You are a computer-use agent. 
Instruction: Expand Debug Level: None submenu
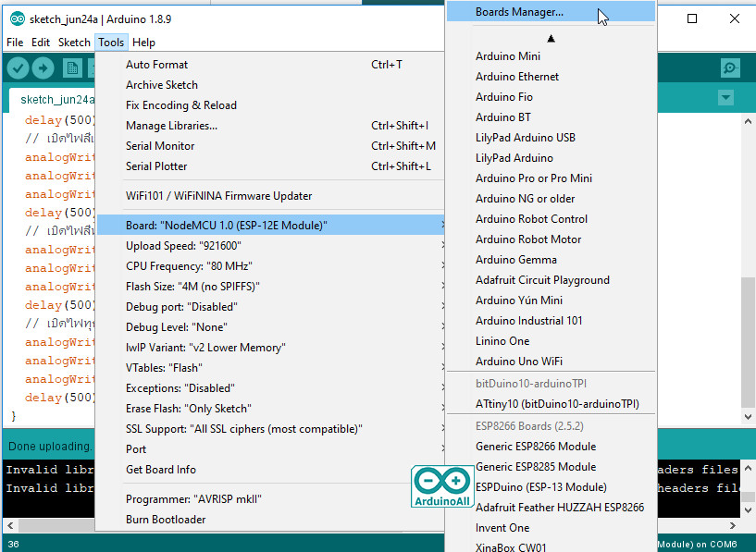[x=270, y=327]
